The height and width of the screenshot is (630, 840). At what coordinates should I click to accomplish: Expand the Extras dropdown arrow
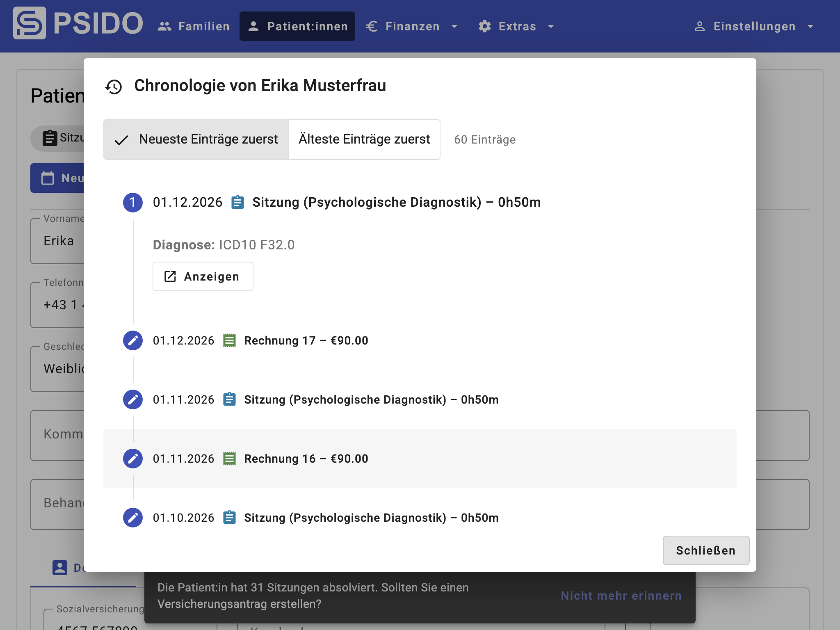pos(551,27)
